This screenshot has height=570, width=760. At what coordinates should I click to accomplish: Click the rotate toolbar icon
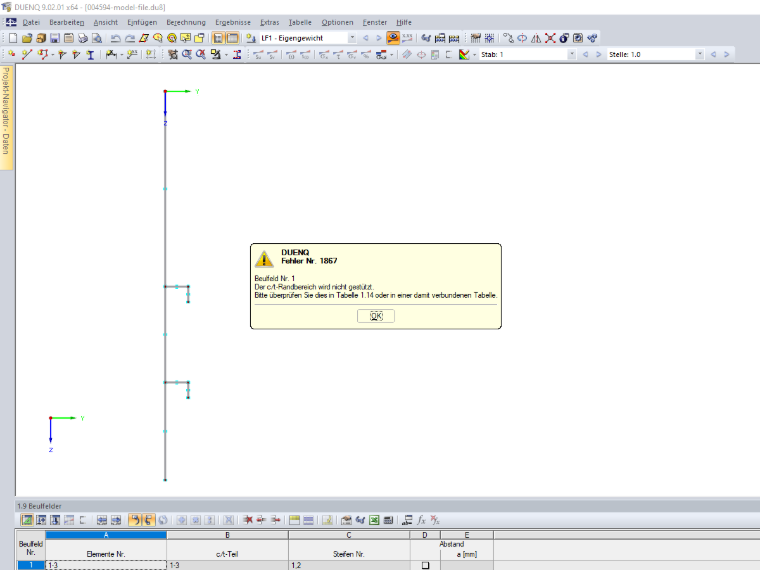(522, 38)
